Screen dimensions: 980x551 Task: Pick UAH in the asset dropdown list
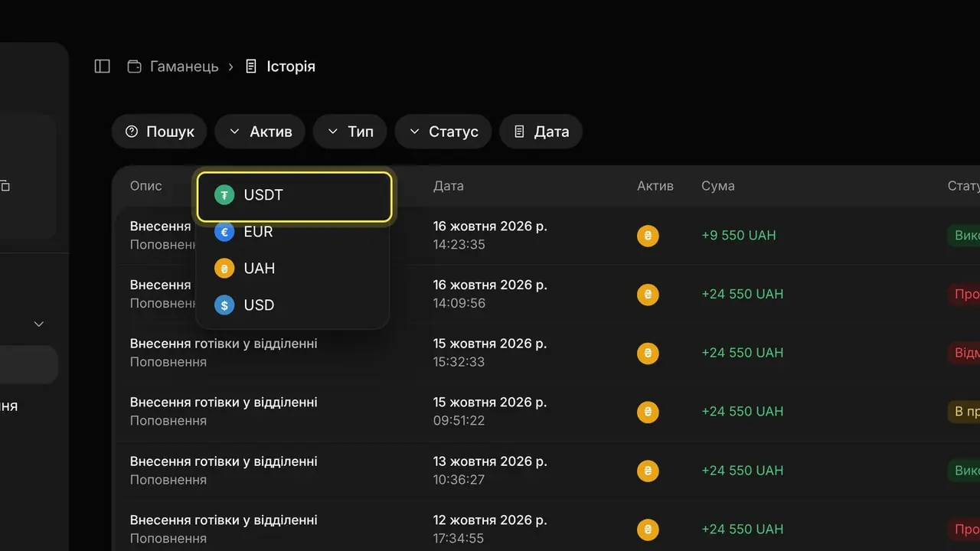[x=292, y=269]
